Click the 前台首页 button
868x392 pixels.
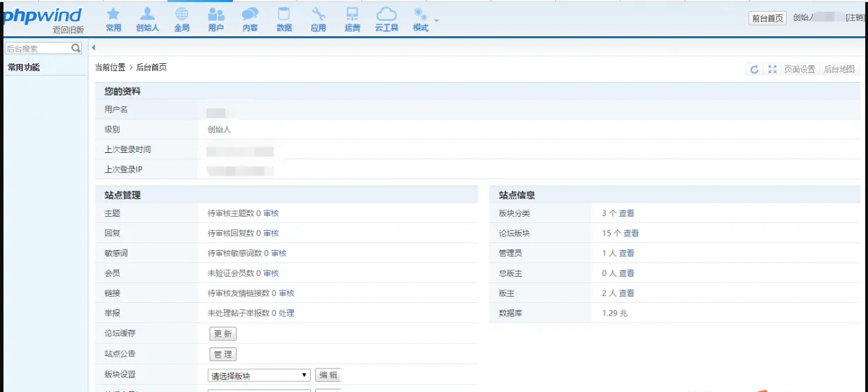point(768,19)
